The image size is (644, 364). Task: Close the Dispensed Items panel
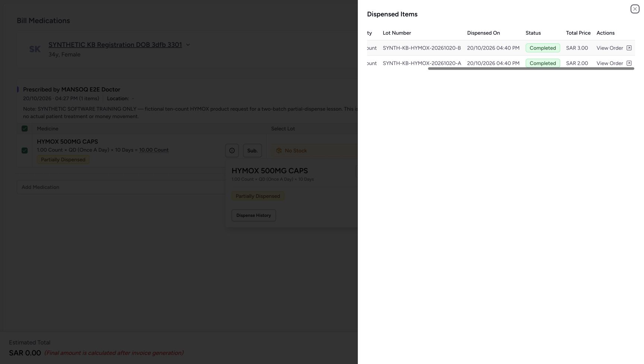click(635, 9)
